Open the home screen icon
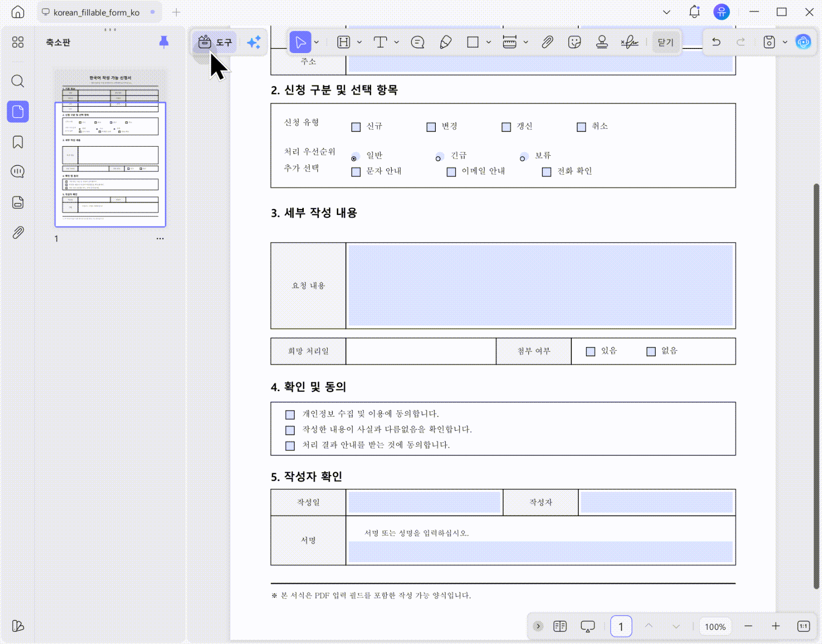 (x=18, y=12)
